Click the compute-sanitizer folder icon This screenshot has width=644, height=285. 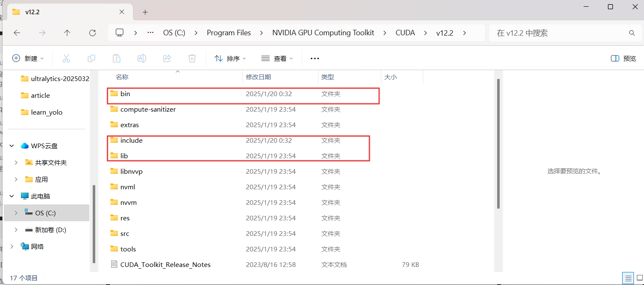point(114,109)
